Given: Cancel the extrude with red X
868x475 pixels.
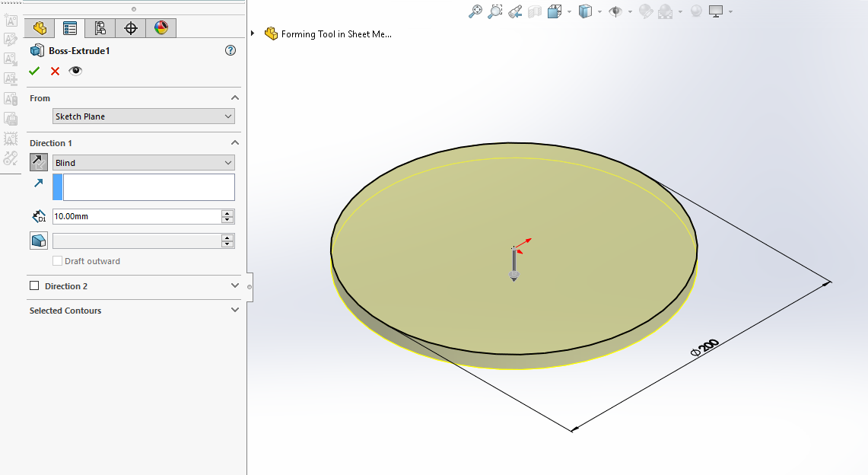Looking at the screenshot, I should 55,71.
